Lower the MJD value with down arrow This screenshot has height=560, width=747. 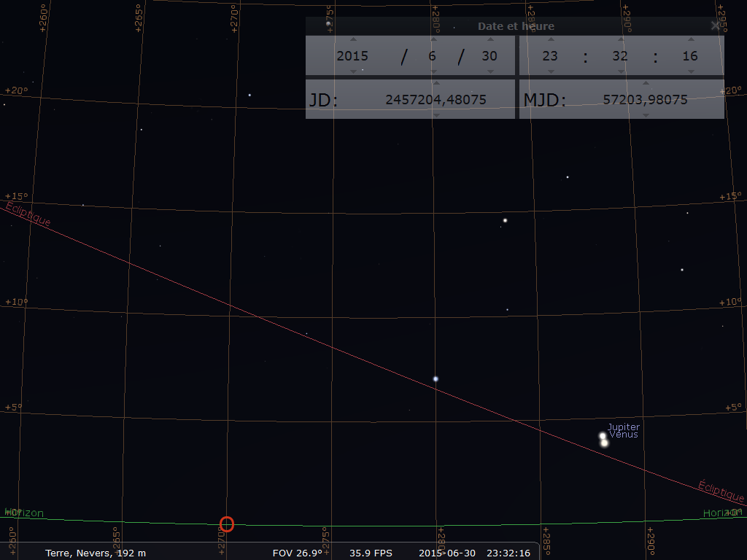[x=646, y=114]
